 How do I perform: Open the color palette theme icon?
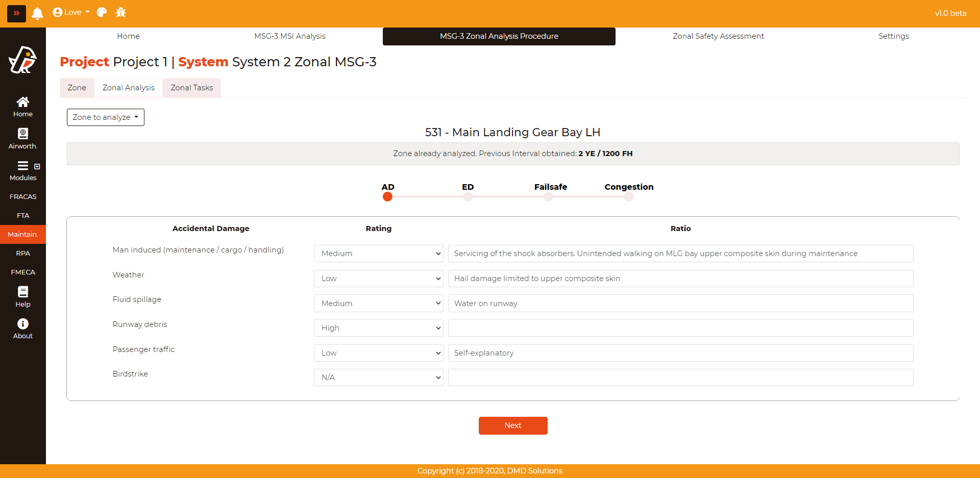pos(102,13)
